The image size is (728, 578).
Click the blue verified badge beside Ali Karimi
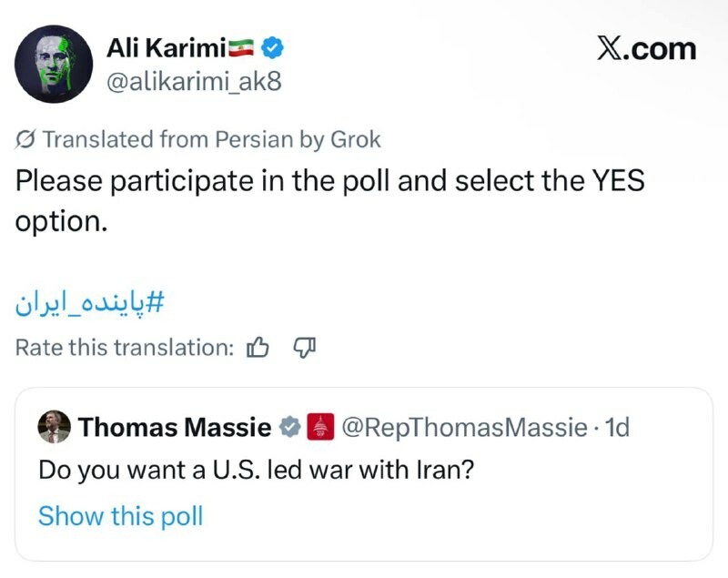pyautogui.click(x=272, y=46)
